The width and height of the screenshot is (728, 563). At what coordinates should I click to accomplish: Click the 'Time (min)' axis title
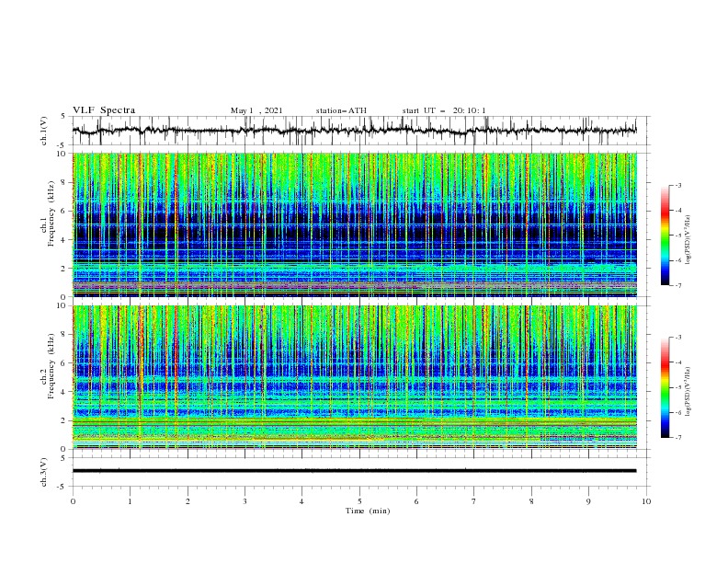(368, 511)
